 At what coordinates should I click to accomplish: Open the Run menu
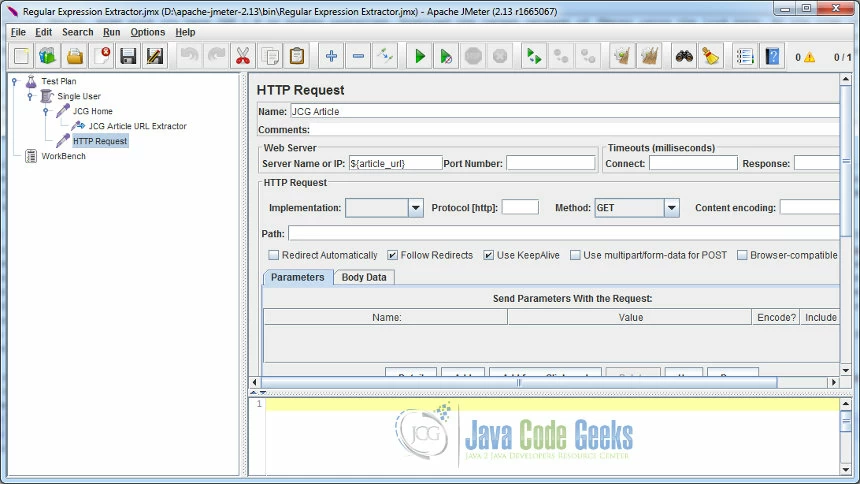[x=111, y=32]
